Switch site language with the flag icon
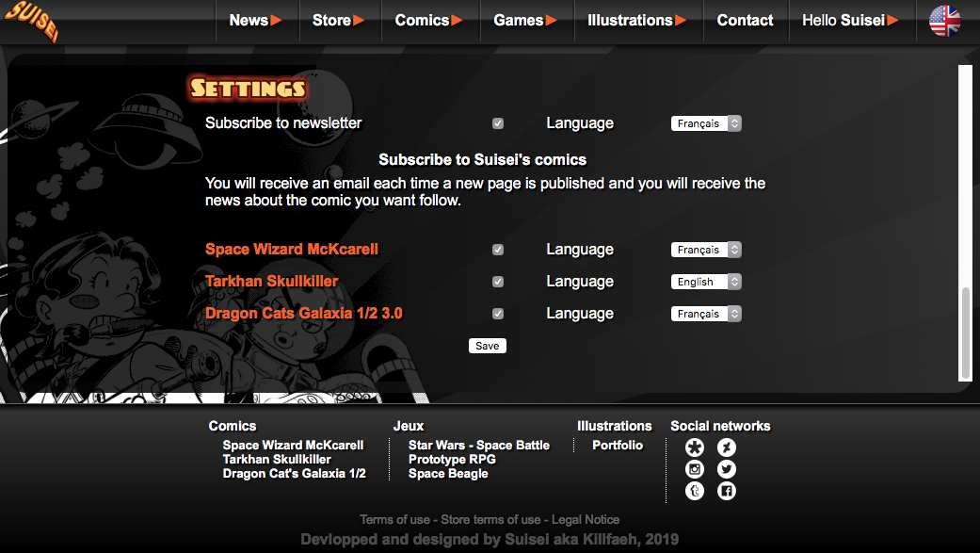The height and width of the screenshot is (553, 980). [x=944, y=21]
